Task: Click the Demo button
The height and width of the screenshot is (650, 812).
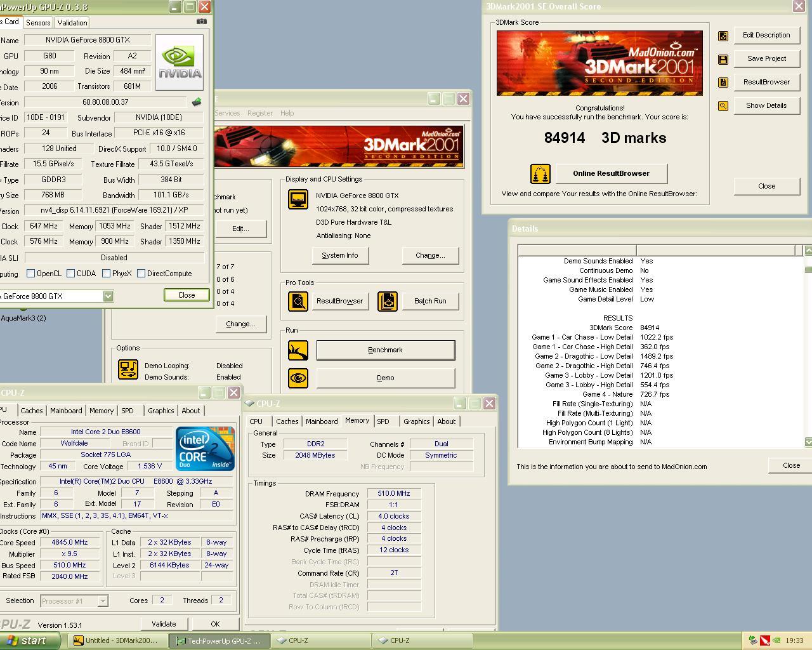Action: [385, 378]
